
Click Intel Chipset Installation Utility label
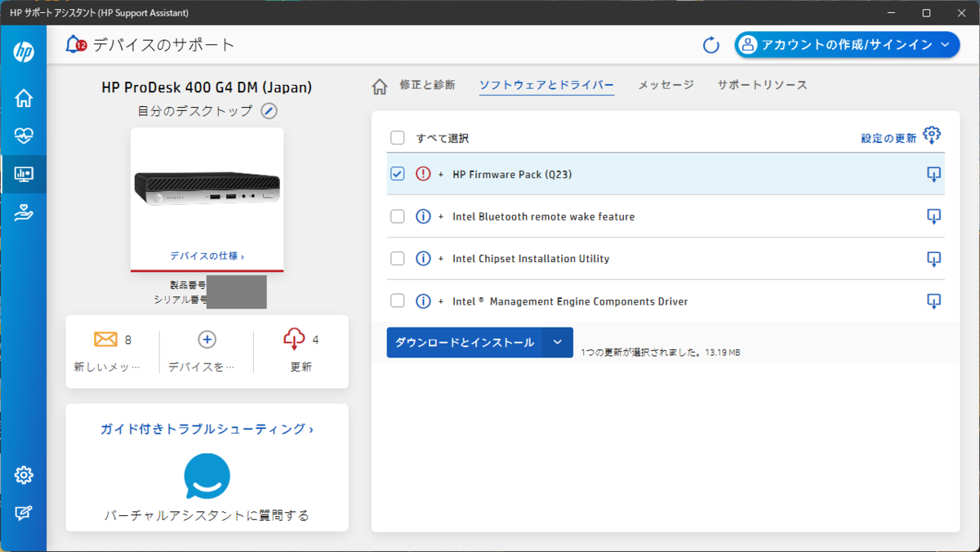pos(531,259)
